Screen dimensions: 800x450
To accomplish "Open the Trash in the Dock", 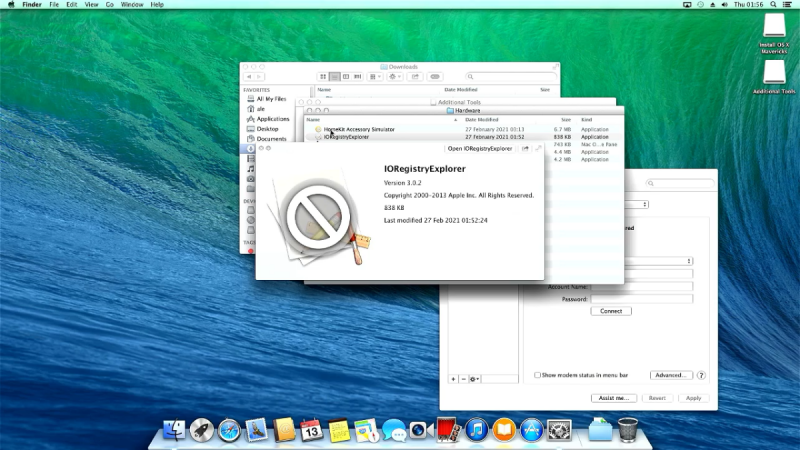I will 628,430.
